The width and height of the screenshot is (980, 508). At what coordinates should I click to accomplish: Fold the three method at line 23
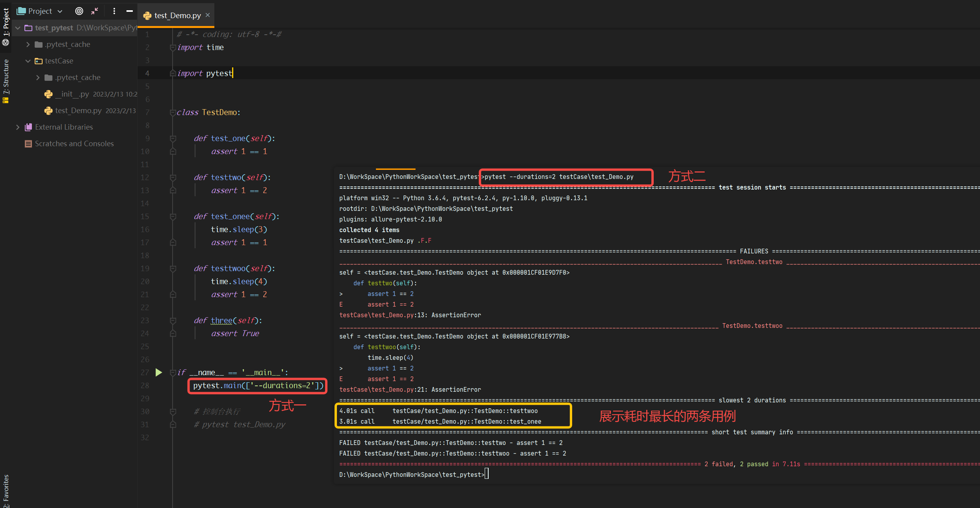pos(173,321)
